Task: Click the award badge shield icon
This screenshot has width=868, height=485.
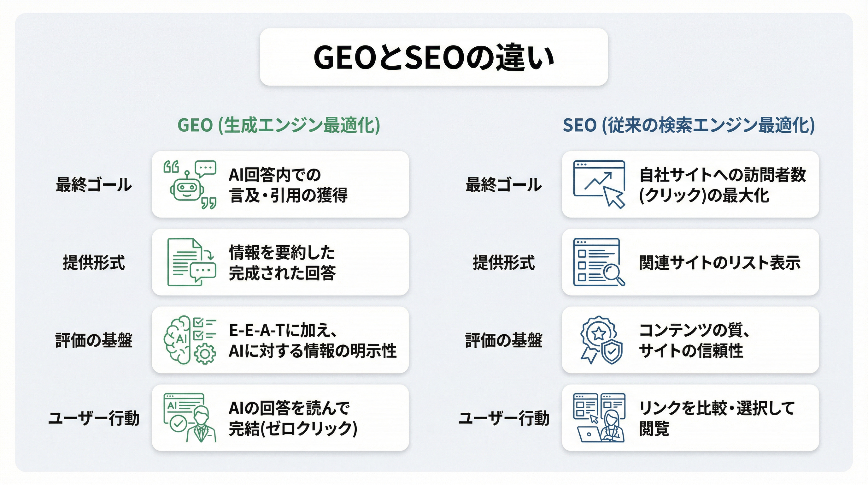Action: (601, 340)
